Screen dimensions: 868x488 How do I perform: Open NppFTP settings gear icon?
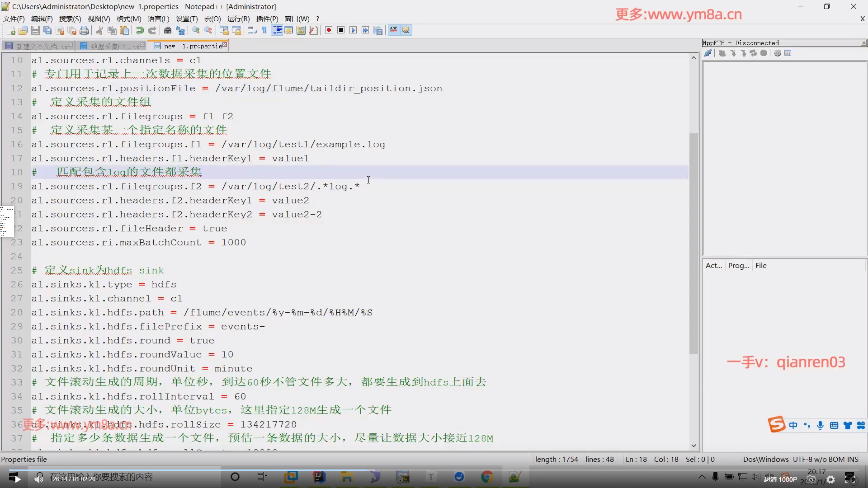click(778, 53)
